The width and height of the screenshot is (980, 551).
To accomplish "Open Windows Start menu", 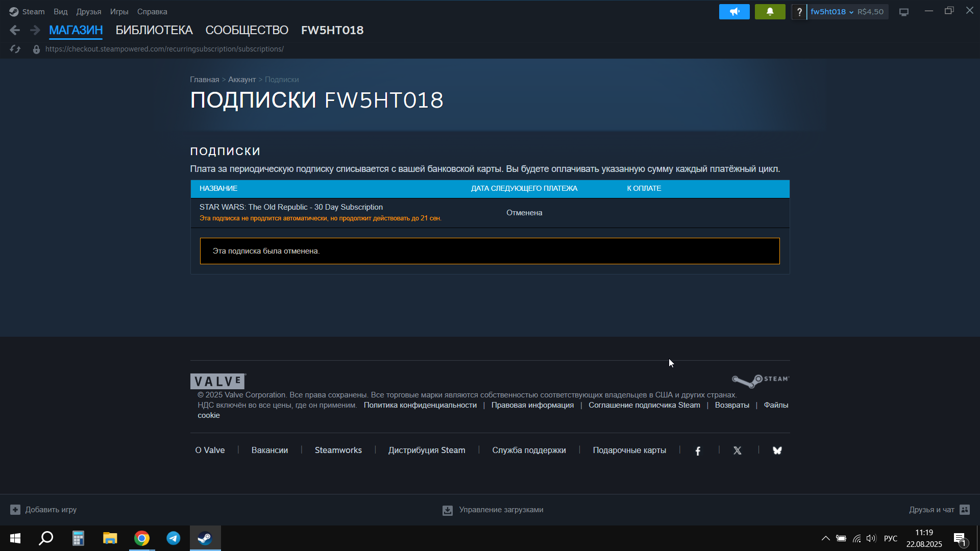I will 15,538.
